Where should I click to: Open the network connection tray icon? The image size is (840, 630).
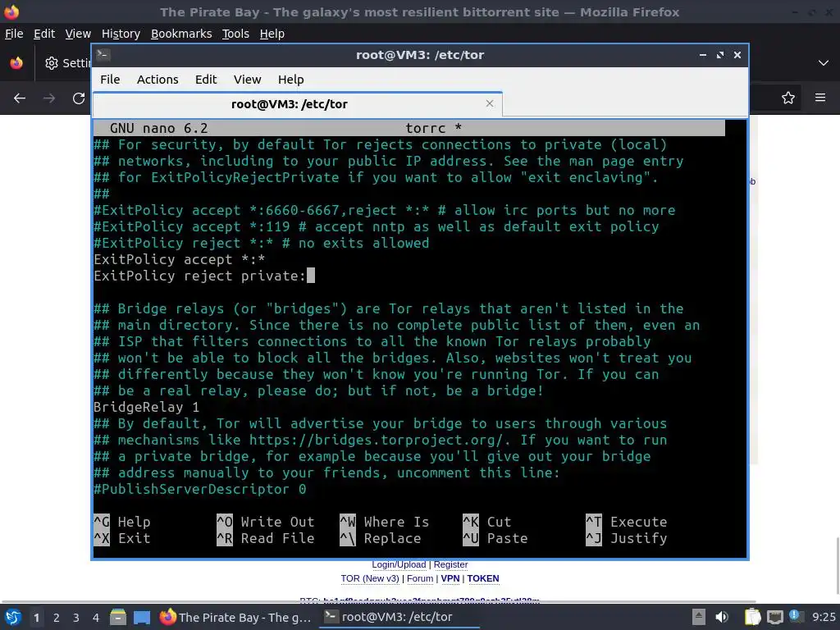click(774, 617)
